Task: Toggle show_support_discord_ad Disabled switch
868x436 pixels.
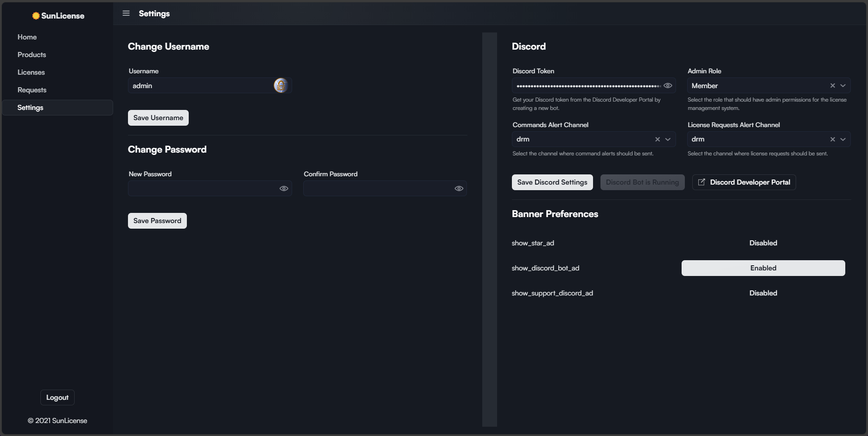Action: (x=763, y=293)
